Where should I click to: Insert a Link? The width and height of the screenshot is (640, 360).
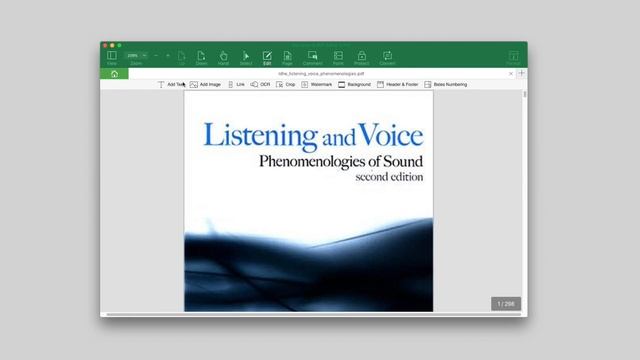click(x=236, y=84)
